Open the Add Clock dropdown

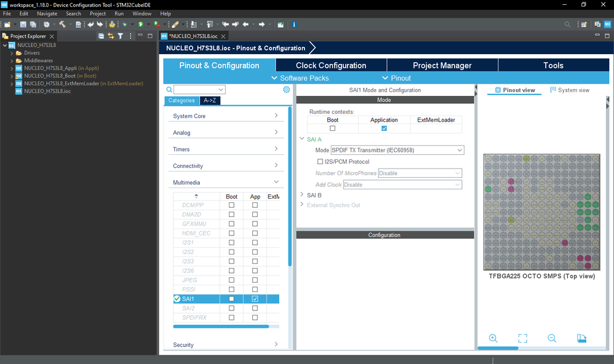point(402,184)
